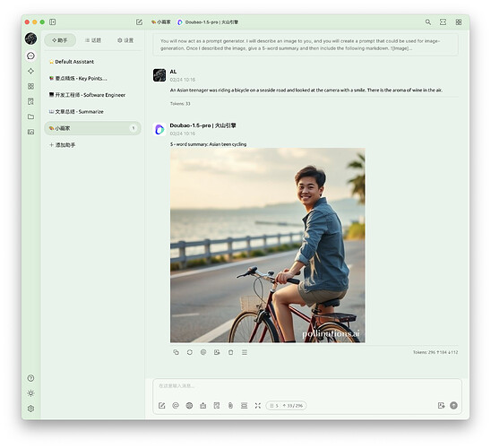Attach a file with the paperclip icon
Screen dimensions: 491x448
click(x=230, y=405)
